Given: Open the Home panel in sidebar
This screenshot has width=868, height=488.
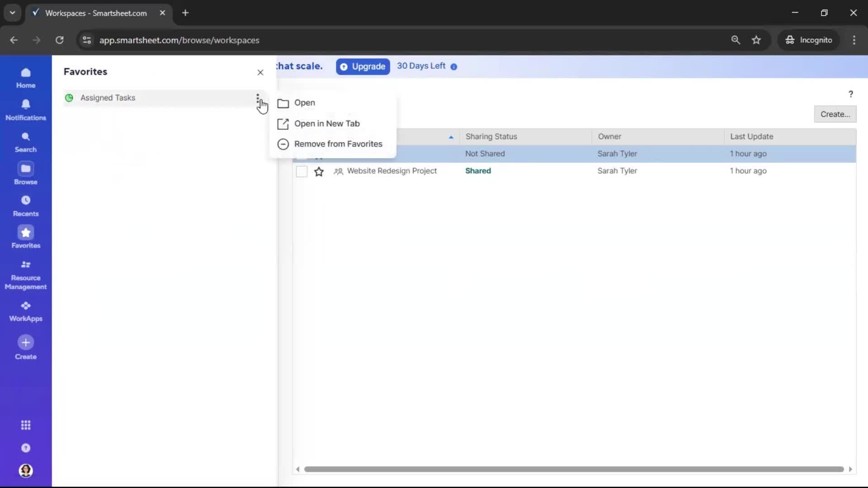Looking at the screenshot, I should (x=26, y=78).
